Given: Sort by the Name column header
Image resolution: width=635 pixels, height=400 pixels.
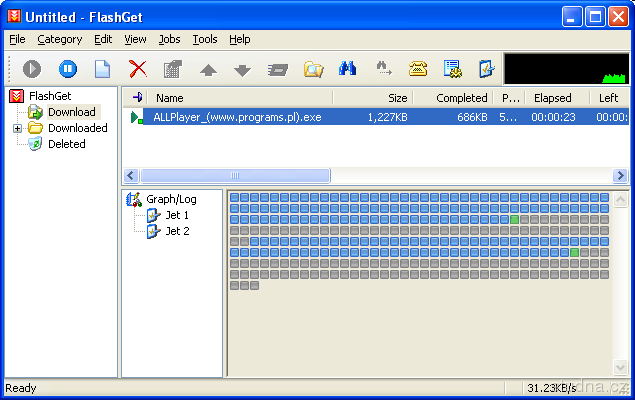Looking at the screenshot, I should tap(240, 98).
